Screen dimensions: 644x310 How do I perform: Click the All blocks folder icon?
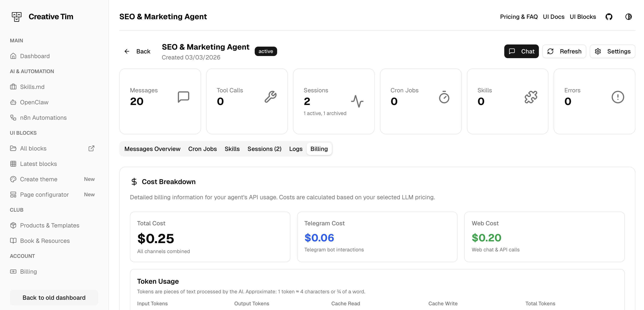[13, 148]
